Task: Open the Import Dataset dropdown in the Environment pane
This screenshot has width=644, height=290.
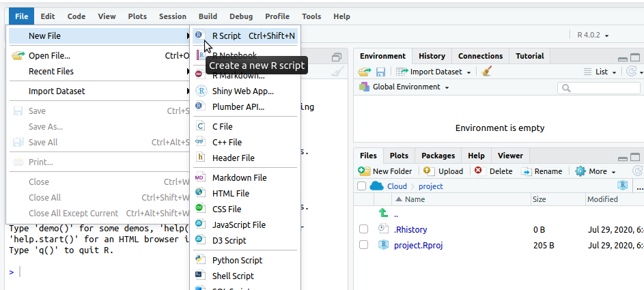Action: tap(437, 72)
